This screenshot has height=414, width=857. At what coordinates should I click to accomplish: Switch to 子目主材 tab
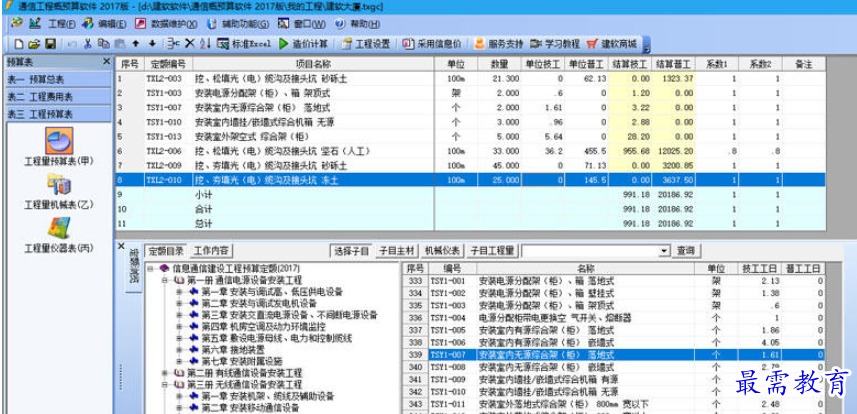397,251
